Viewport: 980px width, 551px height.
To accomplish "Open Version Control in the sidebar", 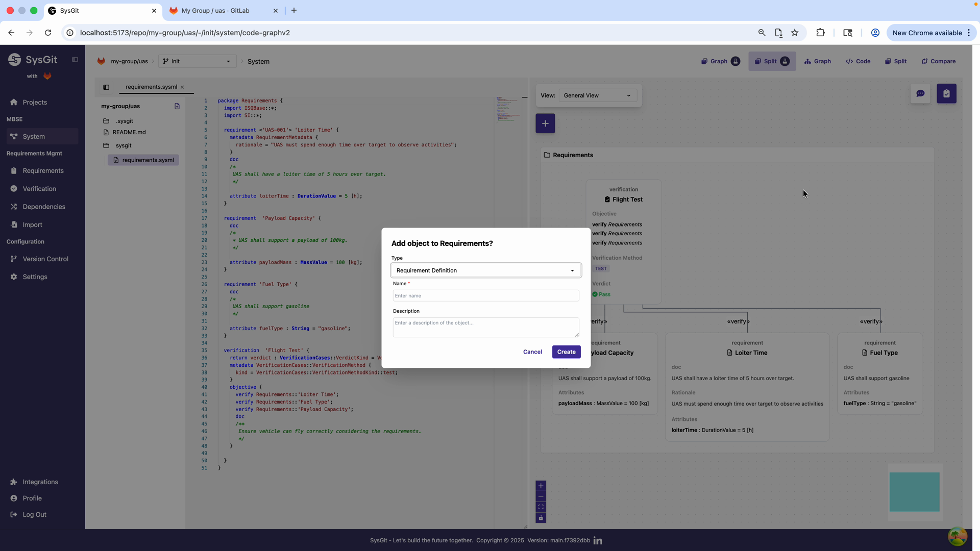I will (44, 259).
